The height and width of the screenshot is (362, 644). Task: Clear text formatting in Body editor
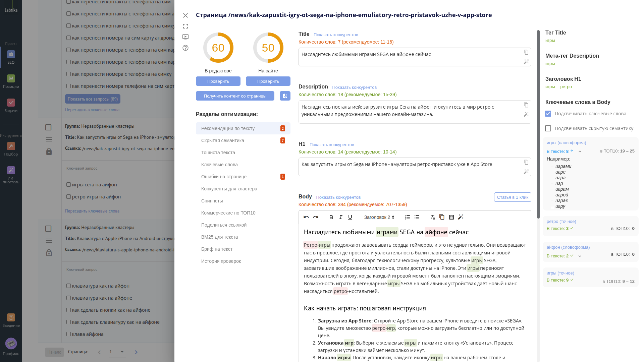433,217
